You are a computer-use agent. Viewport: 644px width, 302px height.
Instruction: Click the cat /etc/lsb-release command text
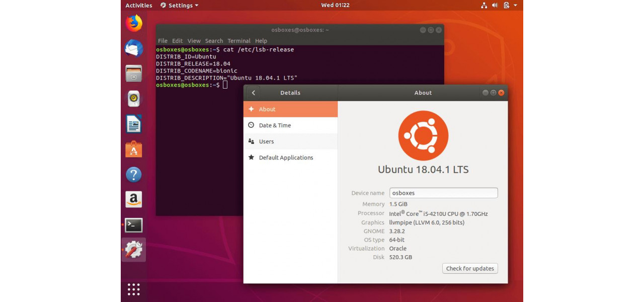(259, 50)
